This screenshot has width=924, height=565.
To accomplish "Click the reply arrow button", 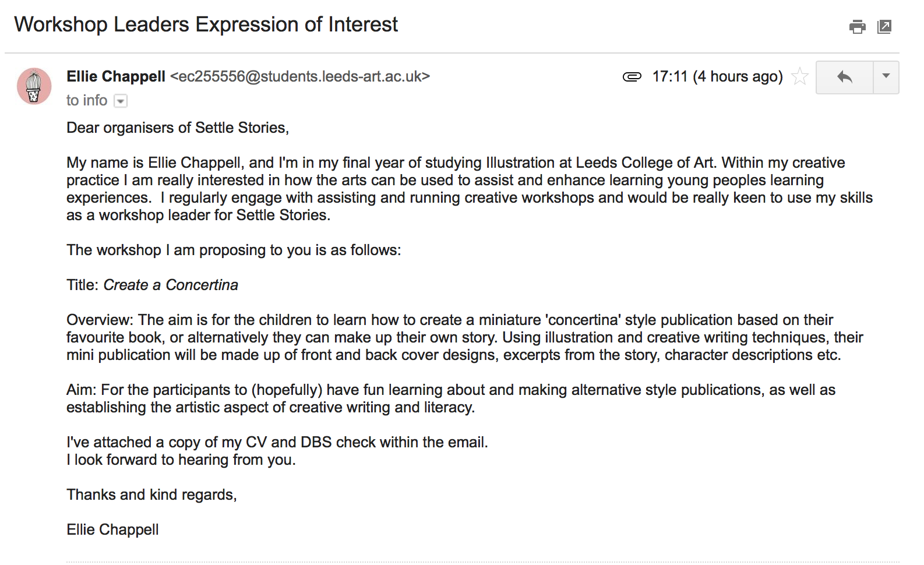I will pyautogui.click(x=844, y=77).
